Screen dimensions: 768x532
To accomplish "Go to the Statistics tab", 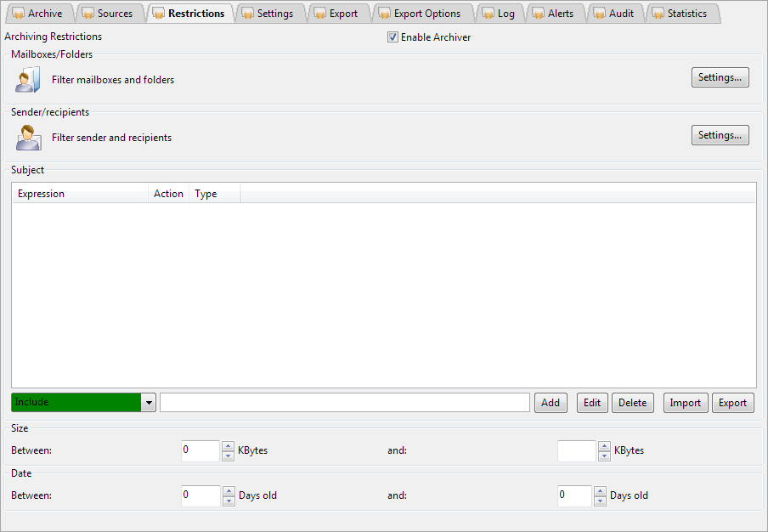I will click(x=680, y=14).
